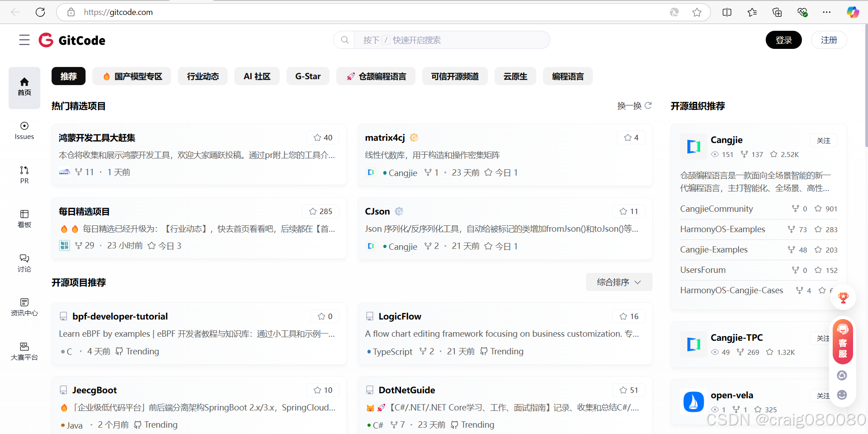Star the matrix4cj project
This screenshot has width=868, height=434.
click(x=631, y=138)
